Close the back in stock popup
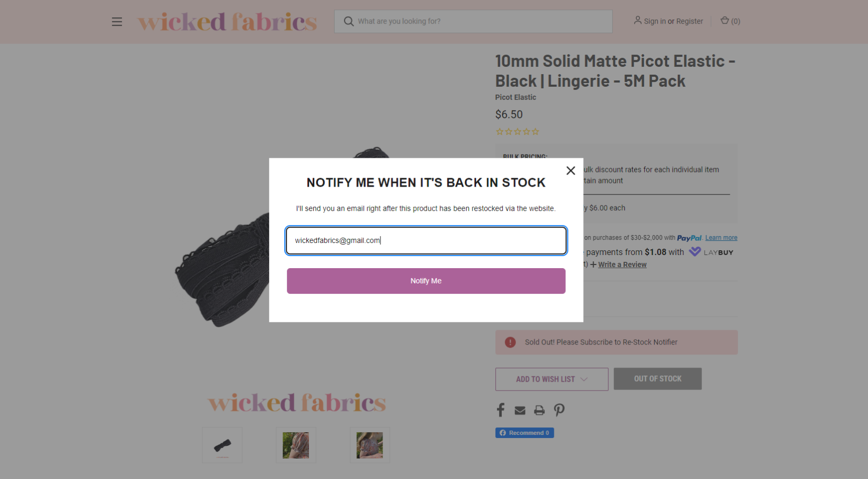This screenshot has width=868, height=479. (x=571, y=170)
